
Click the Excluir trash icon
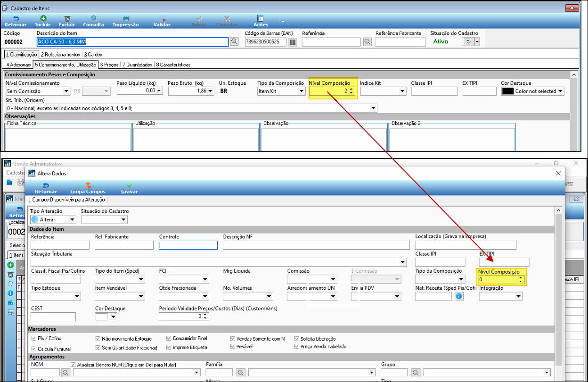(x=67, y=19)
